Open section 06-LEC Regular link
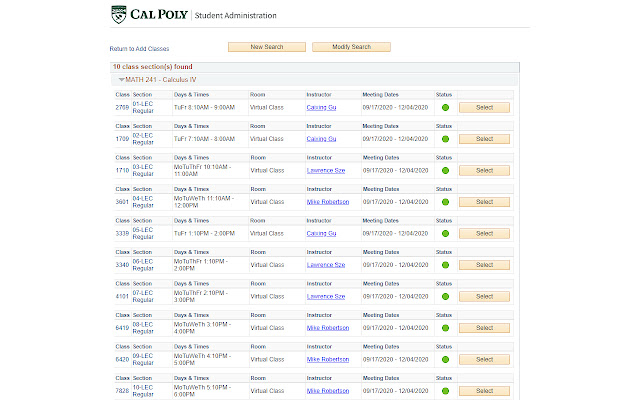This screenshot has width=640, height=400. click(143, 265)
